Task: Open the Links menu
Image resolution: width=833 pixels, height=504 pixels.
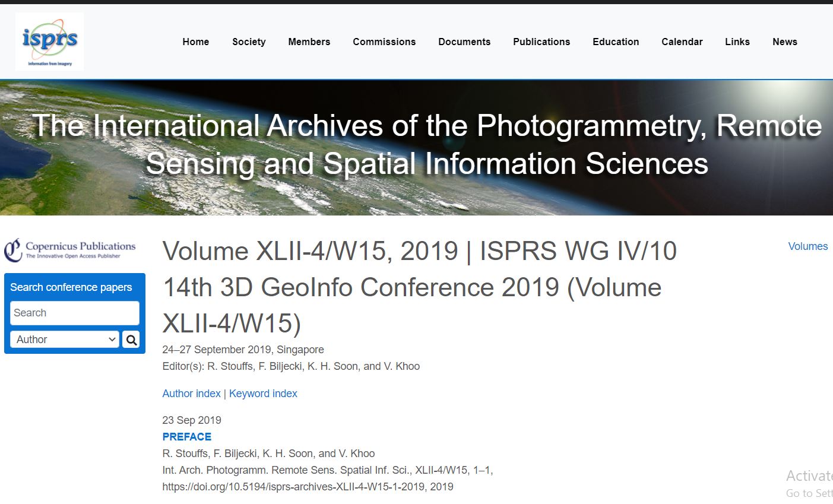Action: pos(737,42)
